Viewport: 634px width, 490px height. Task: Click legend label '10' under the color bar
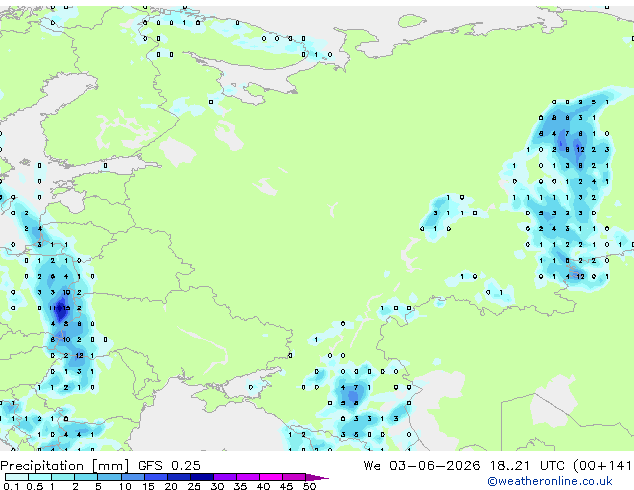click(x=125, y=486)
